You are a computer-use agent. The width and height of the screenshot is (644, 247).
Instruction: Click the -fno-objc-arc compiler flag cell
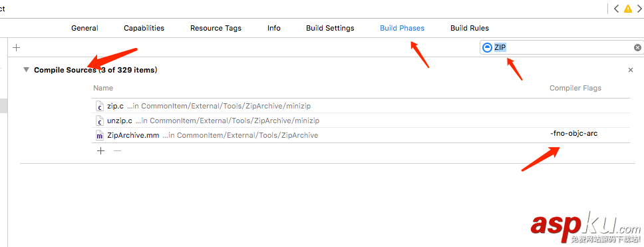point(573,134)
